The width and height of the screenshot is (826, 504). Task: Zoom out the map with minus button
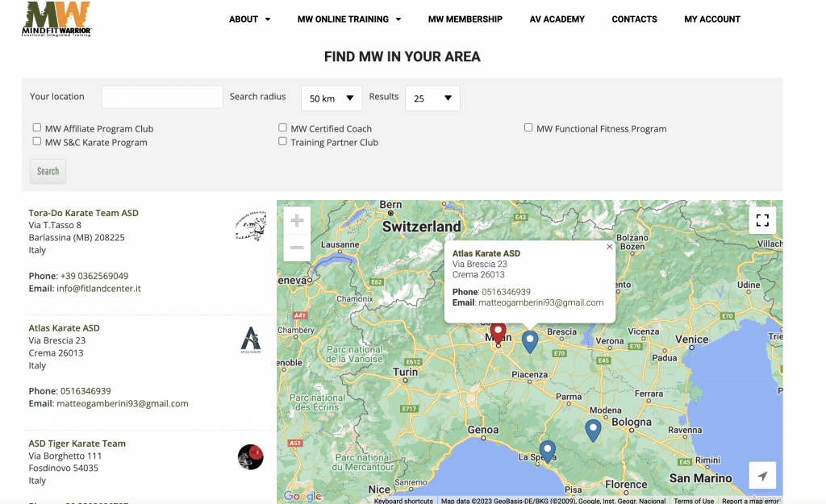tap(297, 248)
